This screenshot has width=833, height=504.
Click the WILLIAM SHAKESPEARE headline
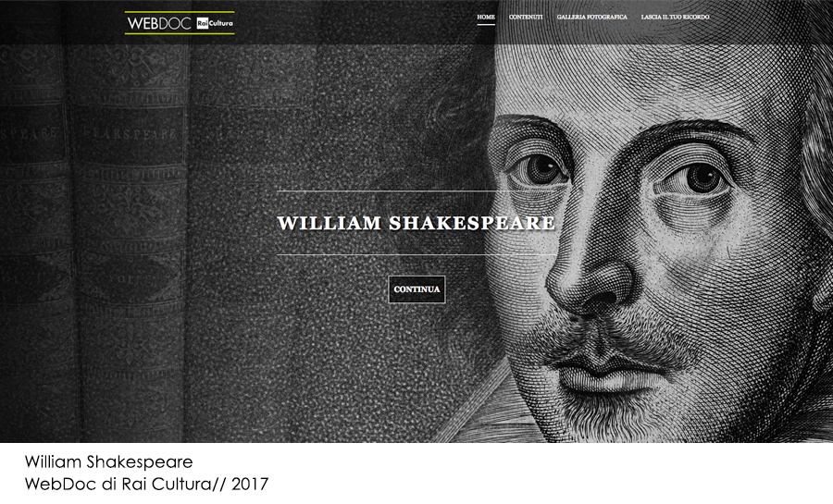[x=416, y=223]
